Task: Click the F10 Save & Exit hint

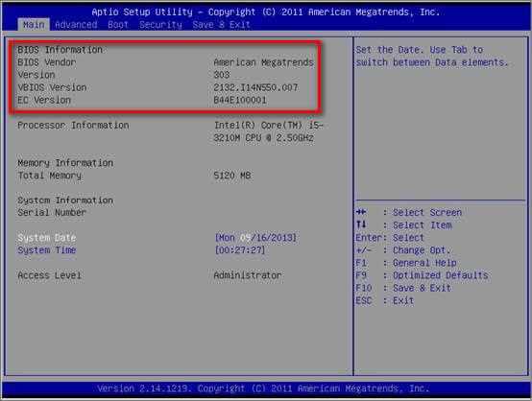Action: click(403, 288)
